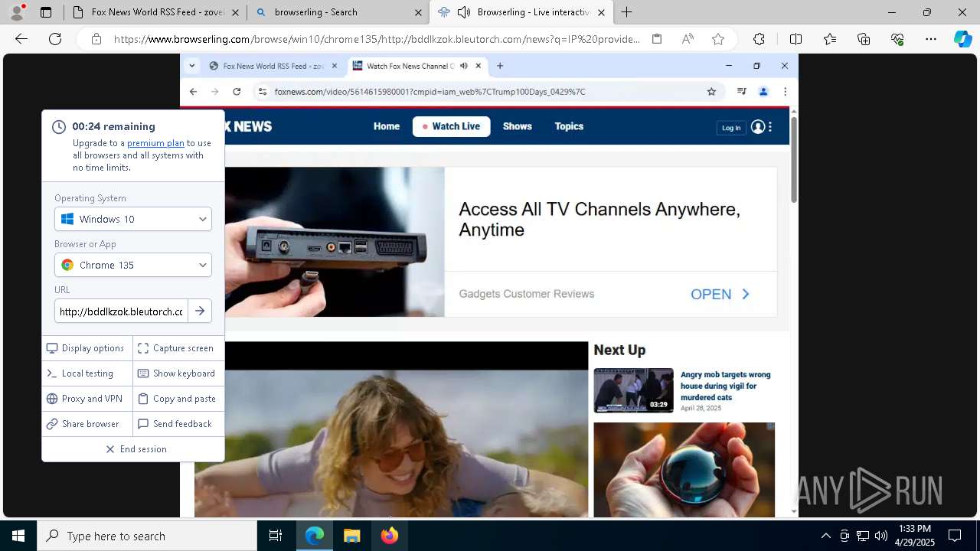Click Show keyboard option
The image size is (980, 551).
click(177, 373)
